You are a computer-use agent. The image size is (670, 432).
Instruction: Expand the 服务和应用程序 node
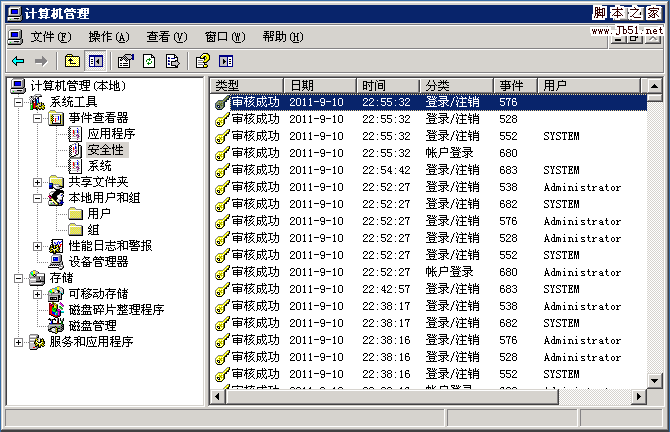click(x=20, y=342)
